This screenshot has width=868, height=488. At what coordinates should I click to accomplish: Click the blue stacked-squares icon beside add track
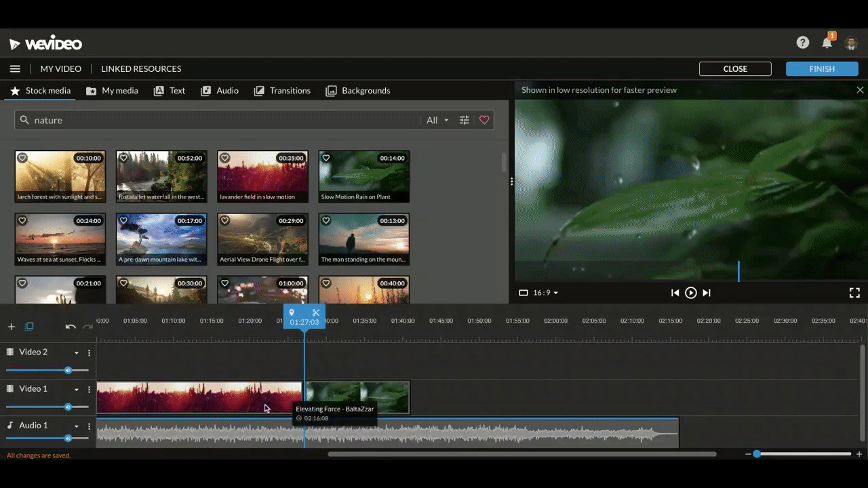[x=29, y=327]
